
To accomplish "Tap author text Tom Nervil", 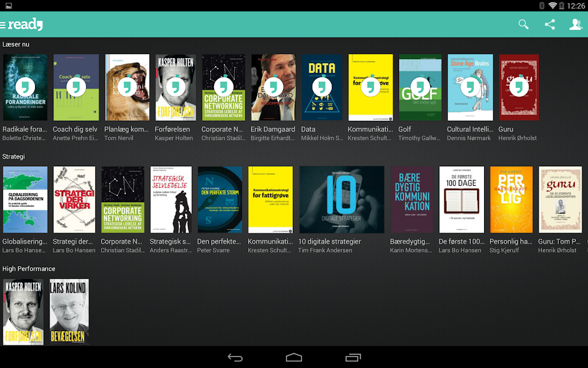I will tap(118, 138).
